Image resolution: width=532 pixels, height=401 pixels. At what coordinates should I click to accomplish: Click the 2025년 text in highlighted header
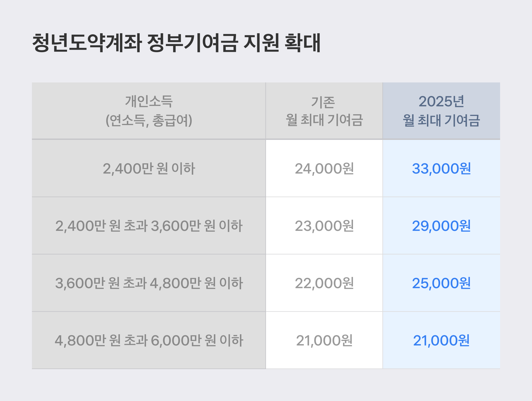click(x=441, y=101)
